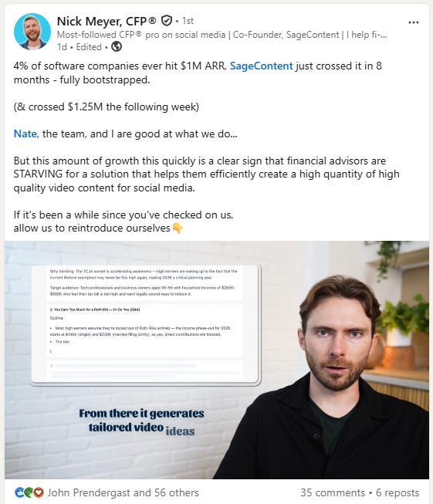Click the document overlay in the video

[146, 324]
